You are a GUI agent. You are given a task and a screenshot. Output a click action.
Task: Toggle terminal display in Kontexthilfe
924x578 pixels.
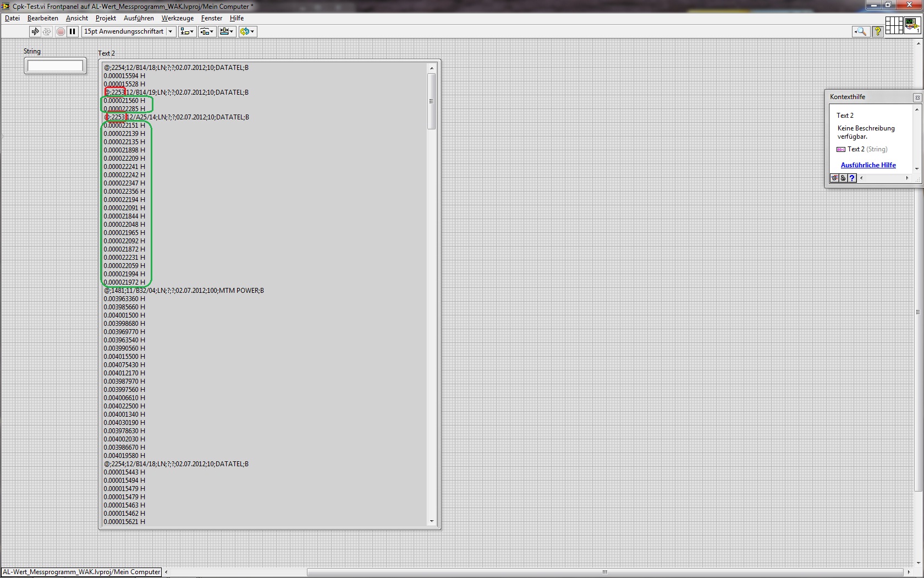(834, 178)
